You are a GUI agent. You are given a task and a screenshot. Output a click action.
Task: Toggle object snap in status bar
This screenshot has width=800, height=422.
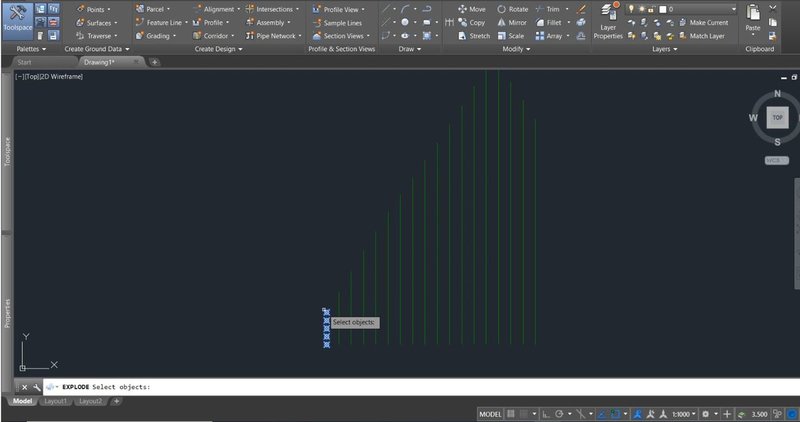click(x=615, y=414)
